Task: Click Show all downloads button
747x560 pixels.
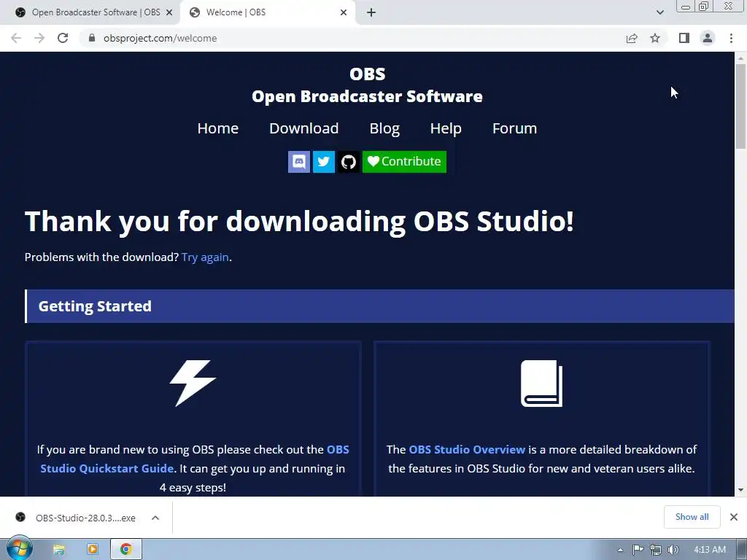Action: (x=692, y=517)
